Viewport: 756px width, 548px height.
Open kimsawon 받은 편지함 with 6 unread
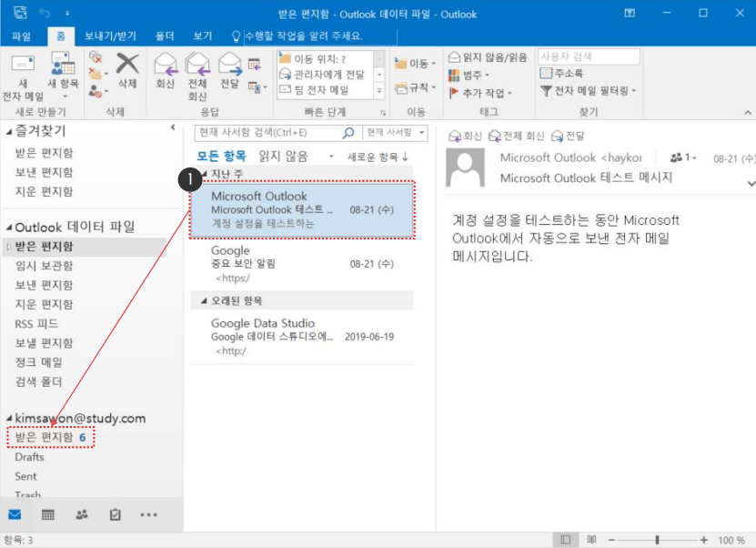(50, 437)
